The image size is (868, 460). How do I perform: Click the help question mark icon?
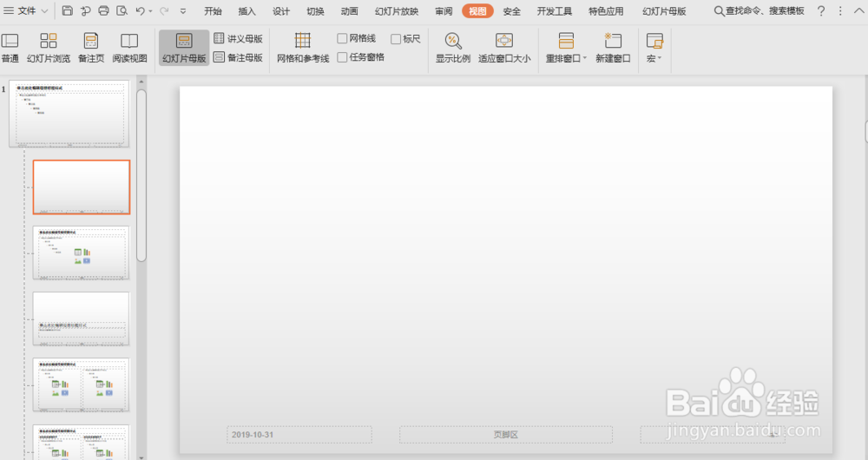coord(821,11)
